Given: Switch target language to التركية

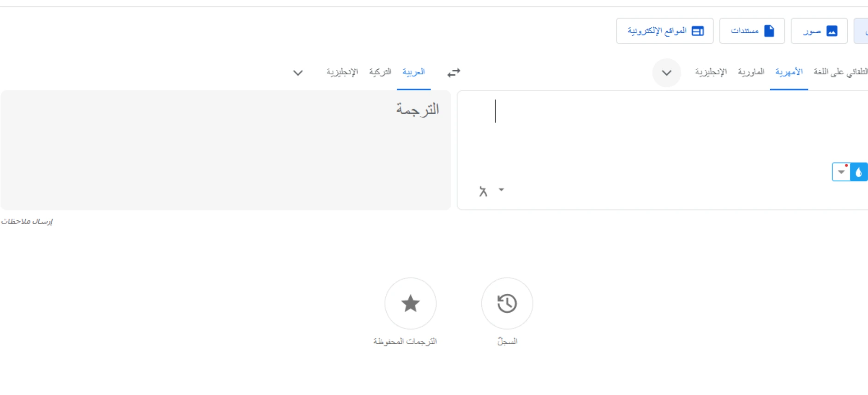Looking at the screenshot, I should pos(380,72).
